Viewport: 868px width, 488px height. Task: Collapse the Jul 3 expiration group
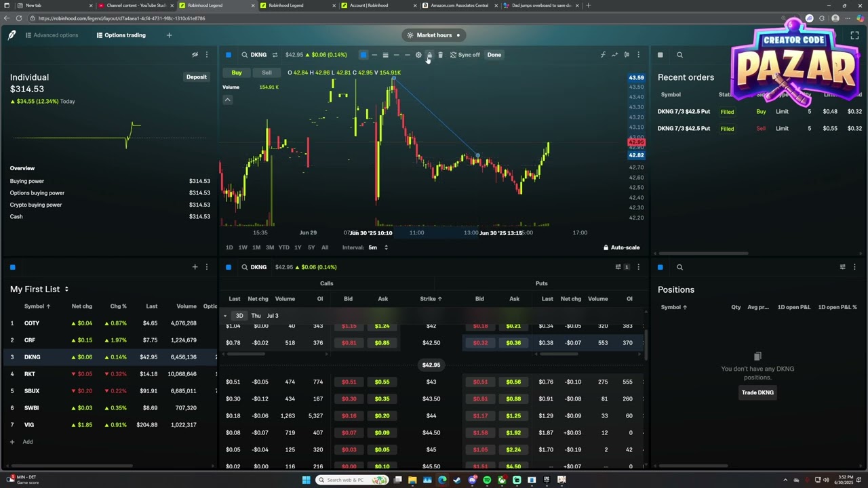pos(225,316)
